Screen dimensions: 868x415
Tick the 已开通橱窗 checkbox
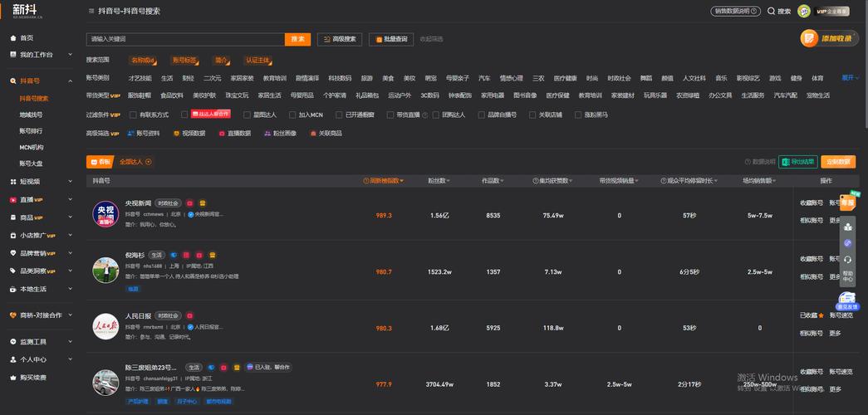point(340,115)
